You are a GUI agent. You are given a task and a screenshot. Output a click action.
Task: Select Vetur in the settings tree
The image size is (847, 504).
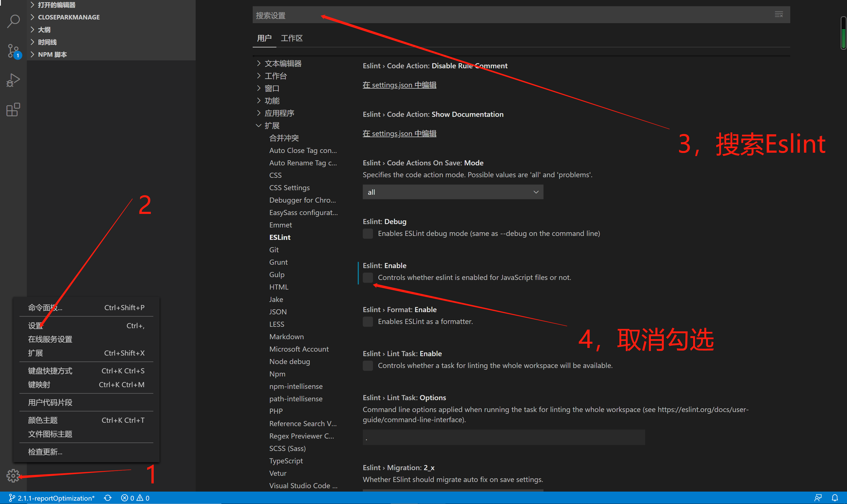coord(278,474)
